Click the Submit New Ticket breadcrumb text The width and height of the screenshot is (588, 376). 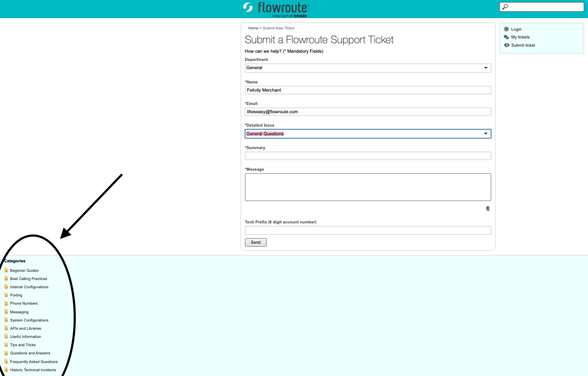[279, 28]
